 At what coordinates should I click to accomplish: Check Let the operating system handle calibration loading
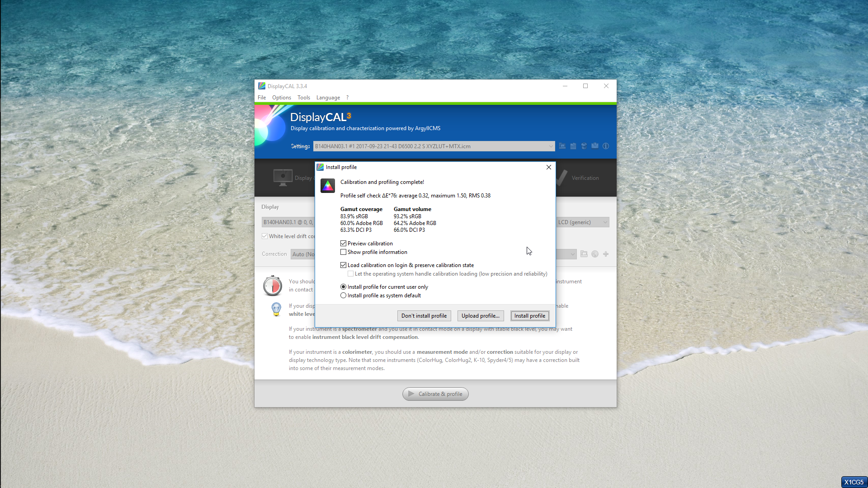(x=351, y=274)
